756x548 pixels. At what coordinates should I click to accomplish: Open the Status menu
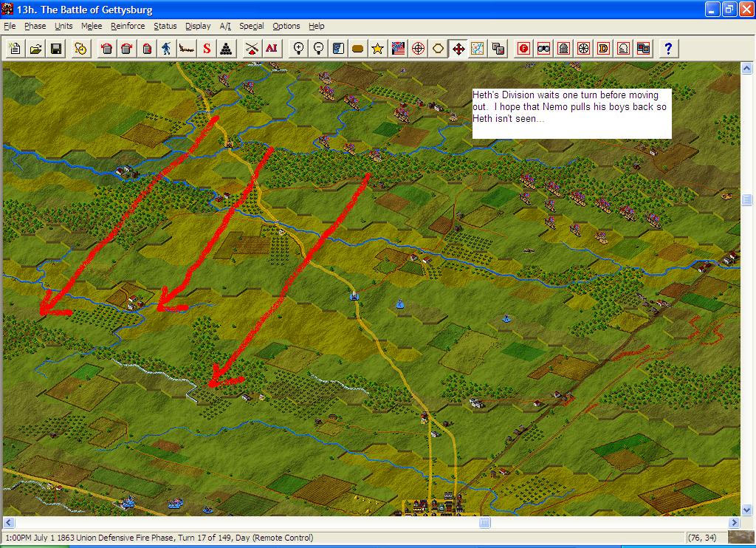pyautogui.click(x=165, y=26)
